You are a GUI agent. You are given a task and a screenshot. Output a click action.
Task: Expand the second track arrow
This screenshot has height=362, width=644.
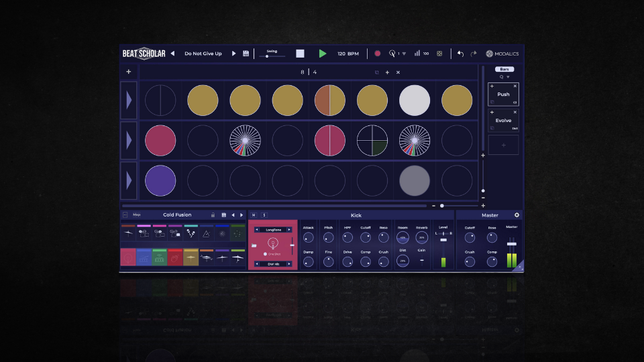click(129, 141)
